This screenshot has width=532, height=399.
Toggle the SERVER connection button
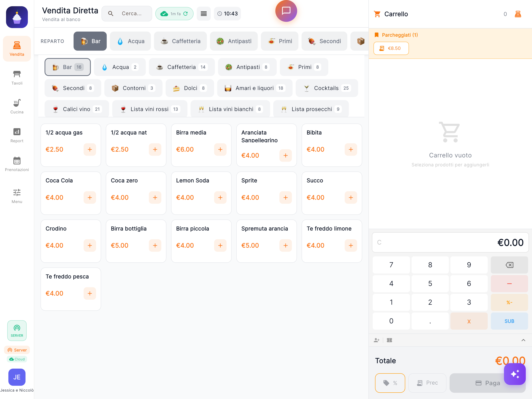pyautogui.click(x=17, y=330)
